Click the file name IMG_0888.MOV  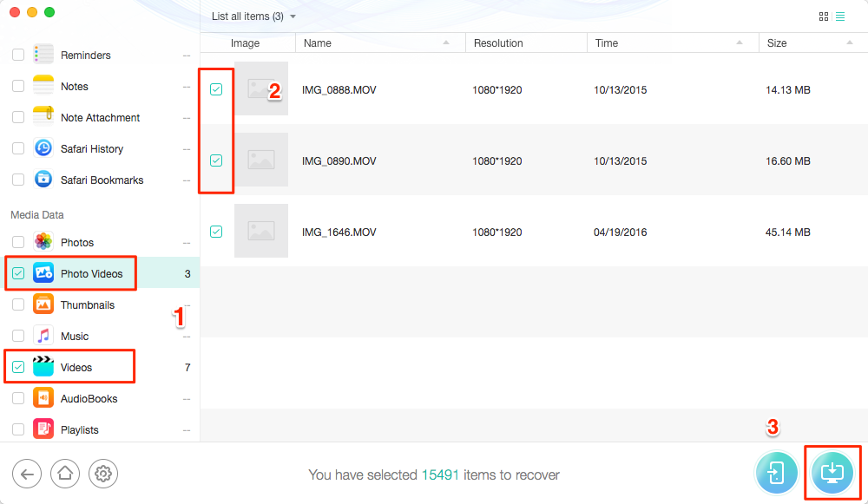tap(339, 90)
